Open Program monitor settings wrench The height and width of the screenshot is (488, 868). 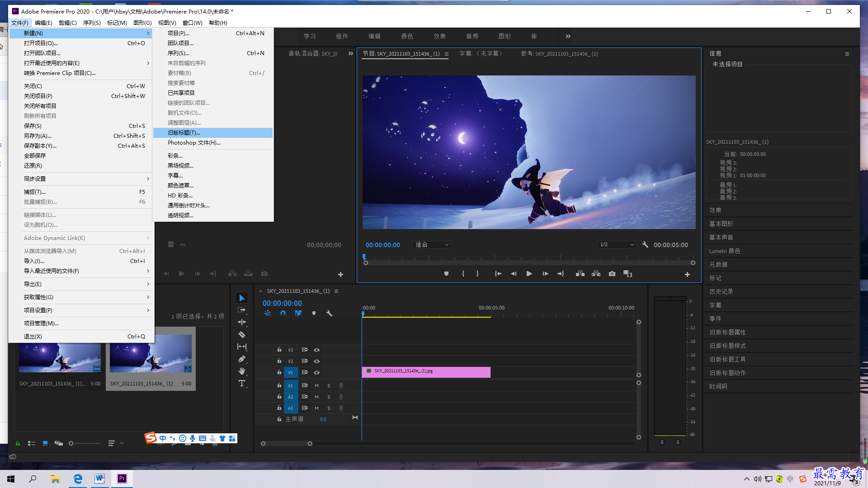click(645, 244)
